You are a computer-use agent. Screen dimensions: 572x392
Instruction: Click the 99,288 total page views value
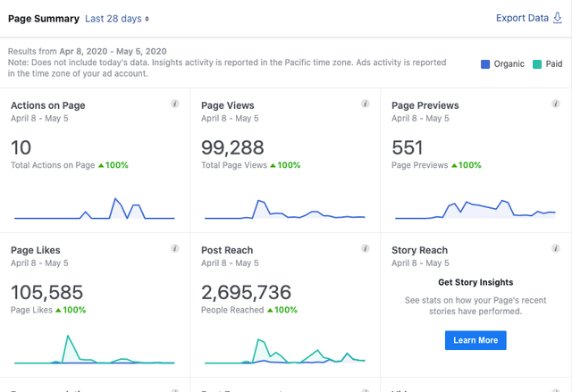point(232,147)
